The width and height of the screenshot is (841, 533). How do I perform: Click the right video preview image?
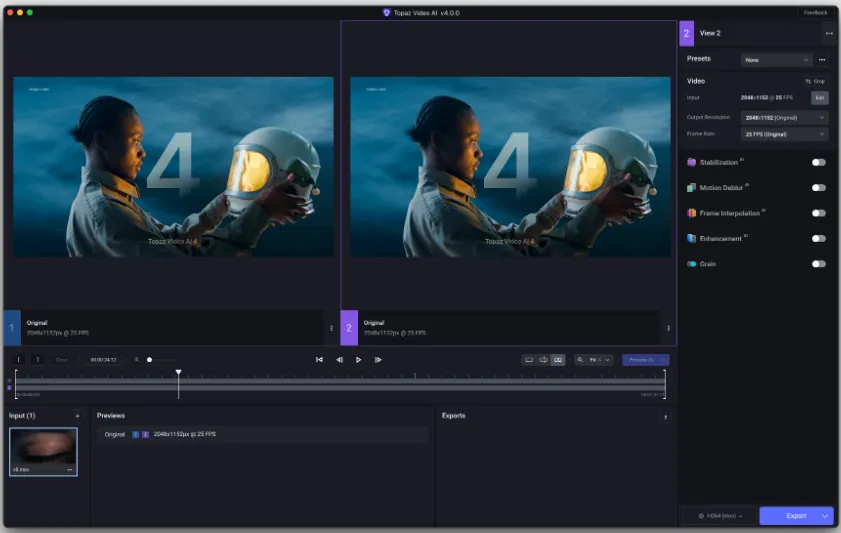coord(510,167)
